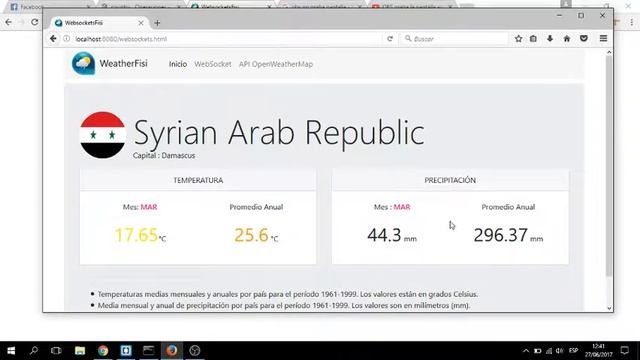Click the Promedio Anual label under Precipitación
The image size is (640, 360).
point(508,207)
